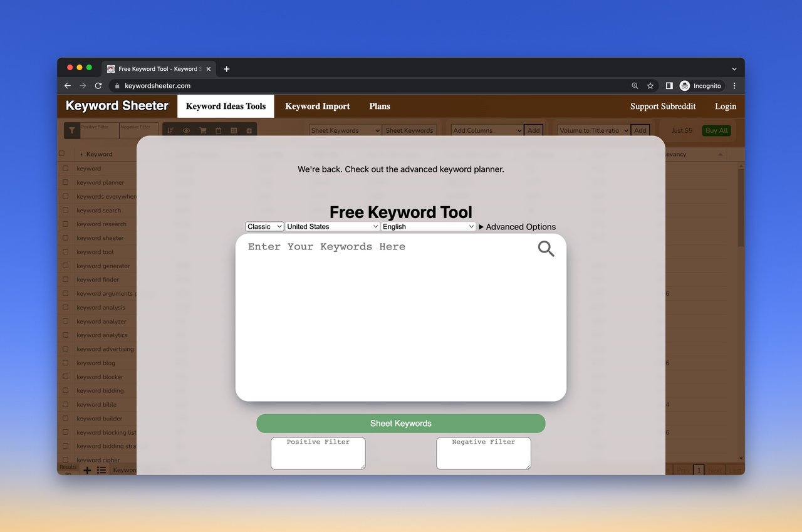Click page 1 in the pagination

pyautogui.click(x=699, y=470)
